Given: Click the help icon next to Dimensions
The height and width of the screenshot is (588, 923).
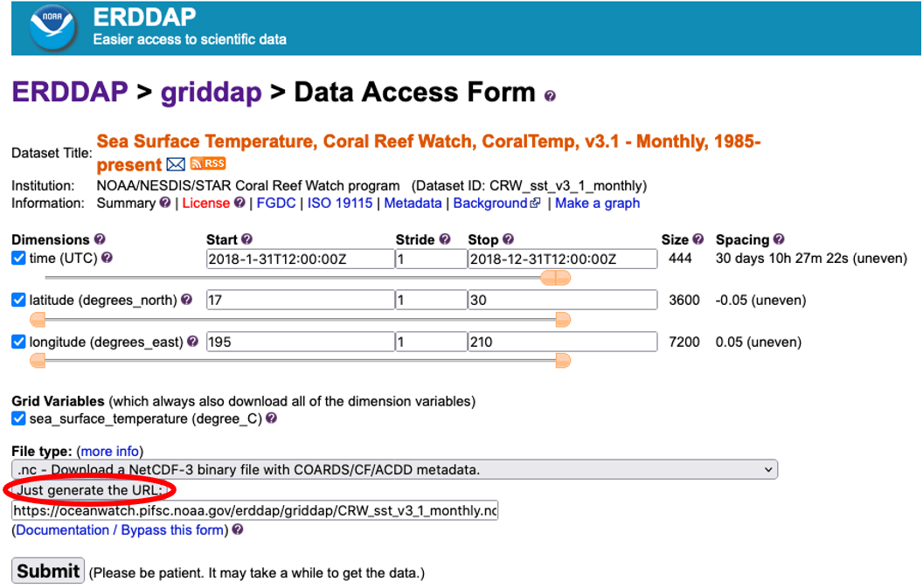Looking at the screenshot, I should (100, 239).
